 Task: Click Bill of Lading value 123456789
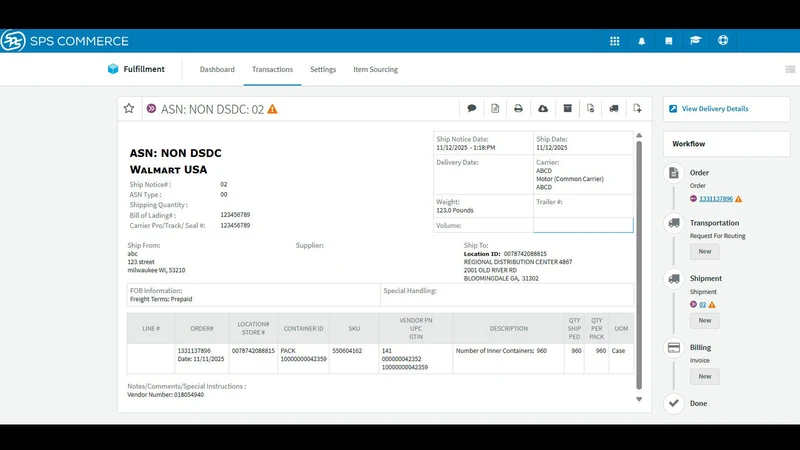[235, 215]
